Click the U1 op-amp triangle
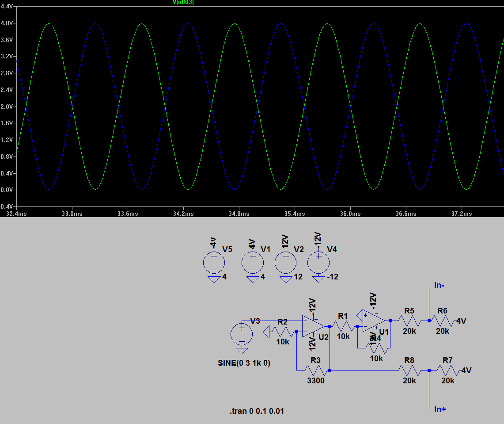The width and height of the screenshot is (504, 424). (x=374, y=321)
